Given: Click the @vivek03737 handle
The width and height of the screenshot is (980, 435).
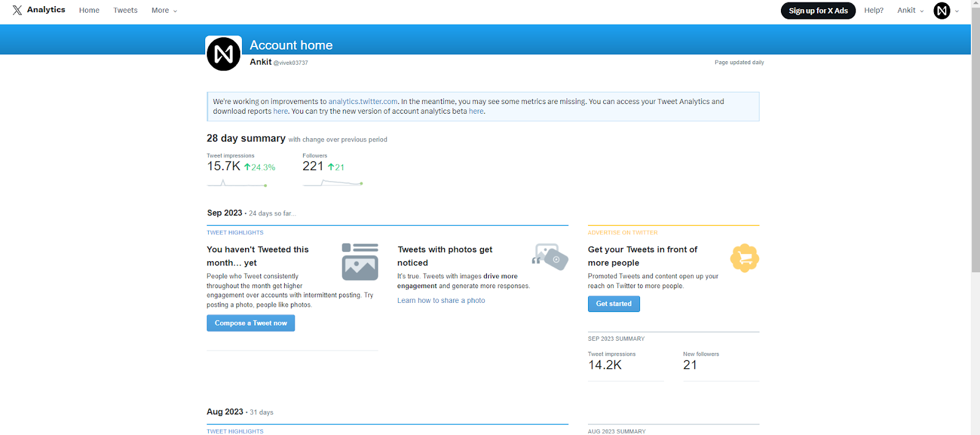Looking at the screenshot, I should coord(291,63).
